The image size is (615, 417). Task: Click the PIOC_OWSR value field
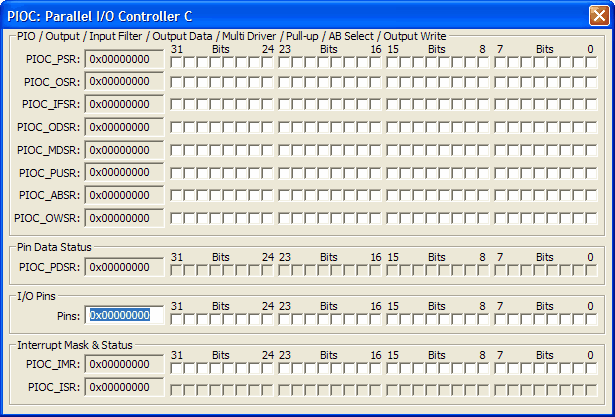coord(124,218)
